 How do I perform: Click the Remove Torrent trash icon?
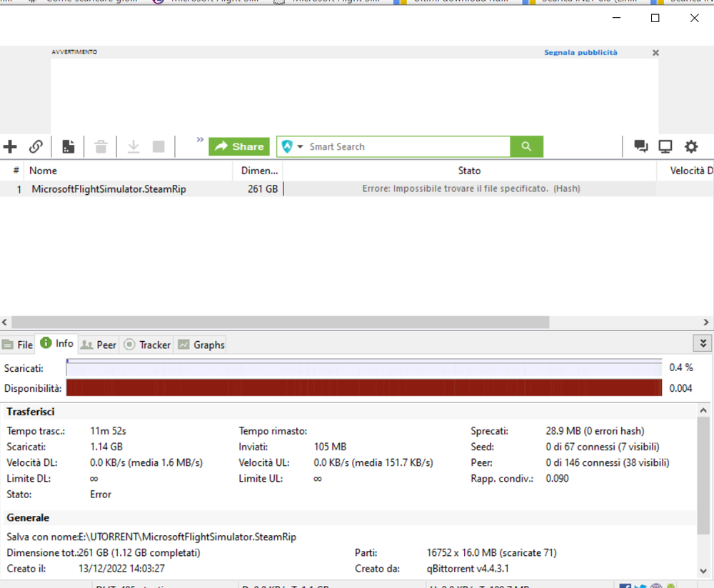tap(101, 146)
